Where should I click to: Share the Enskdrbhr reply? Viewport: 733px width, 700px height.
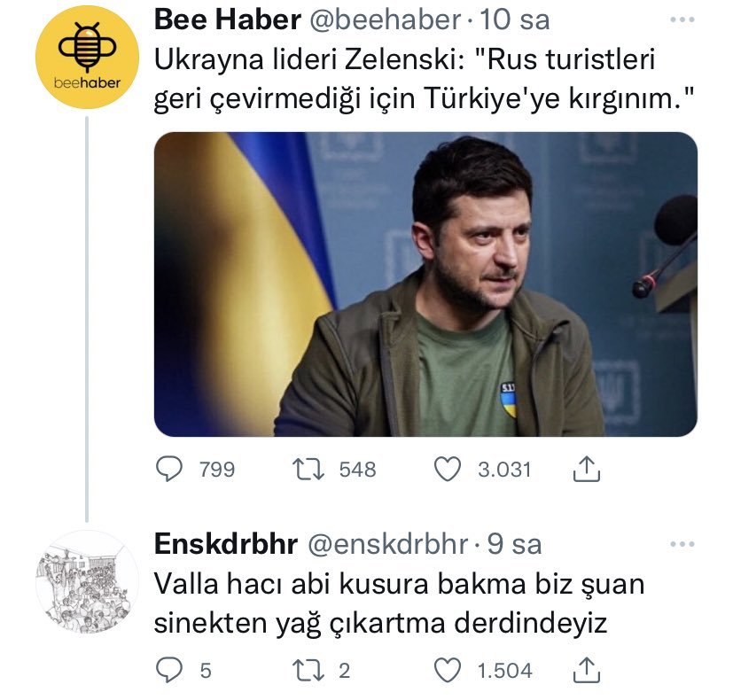point(587,671)
